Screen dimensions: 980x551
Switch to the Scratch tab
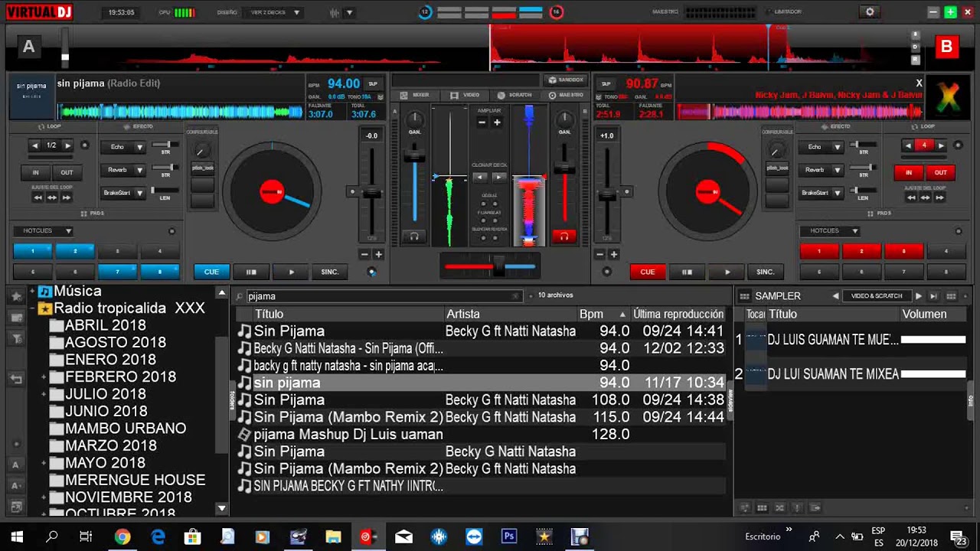515,95
